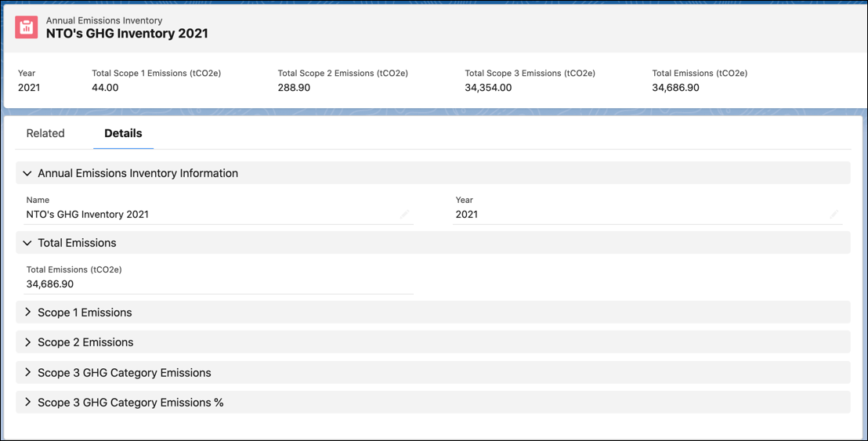Expand Scope 3 GHG Category Emissions section
Image resolution: width=868 pixels, height=441 pixels.
point(433,373)
